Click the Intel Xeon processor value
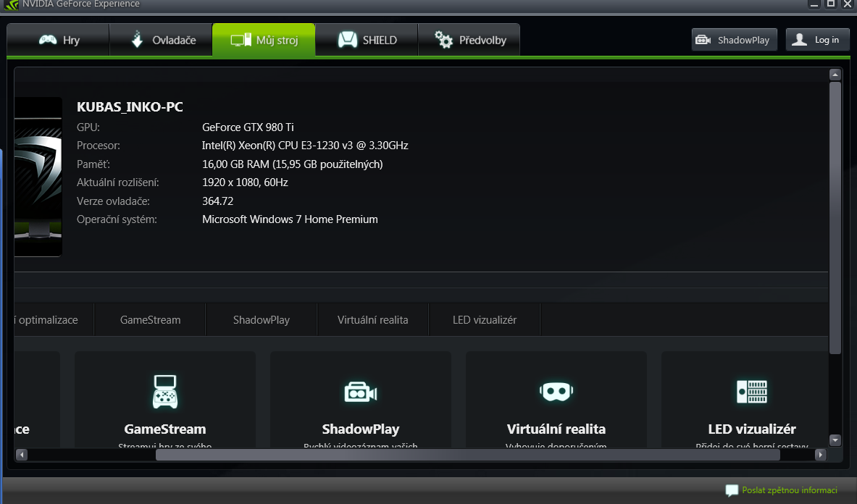Viewport: 857px width, 504px height. click(305, 146)
